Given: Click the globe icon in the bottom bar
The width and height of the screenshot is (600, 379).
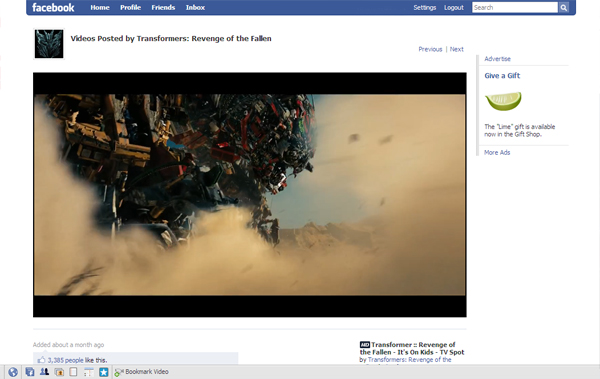Looking at the screenshot, I should 13,372.
